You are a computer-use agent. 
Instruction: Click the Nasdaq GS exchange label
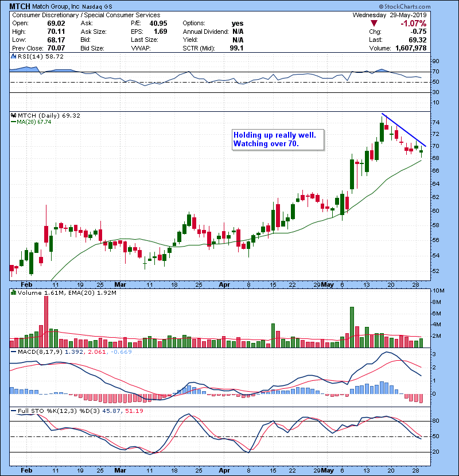97,7
